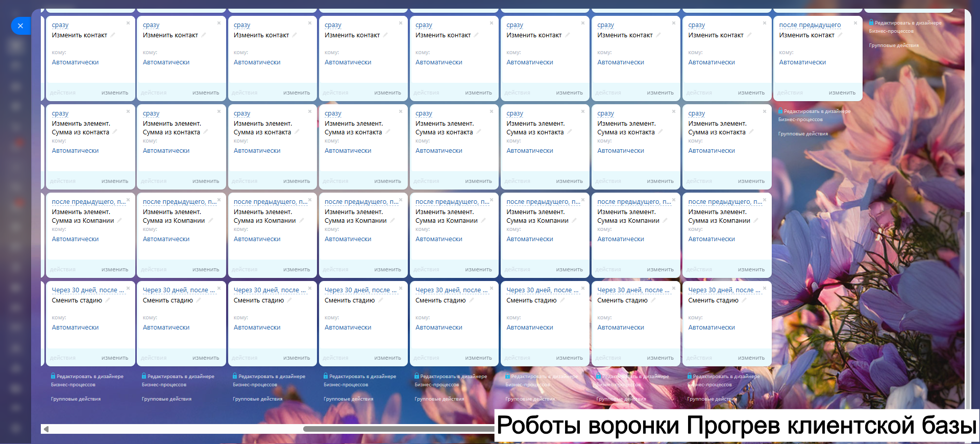Image resolution: width=980 pixels, height=444 pixels.
Task: Click 'Автоматически' on leftmost 'Сумма из контакта' card
Action: tap(75, 151)
